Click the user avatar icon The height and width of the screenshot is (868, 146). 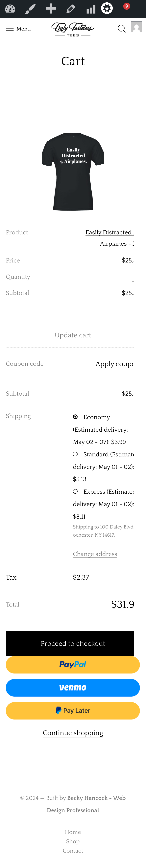(136, 27)
